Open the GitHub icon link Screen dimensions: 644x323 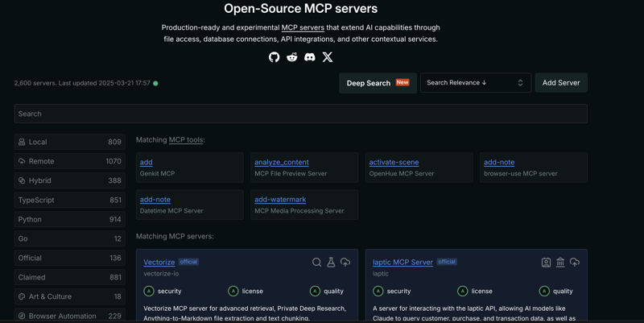coord(274,57)
